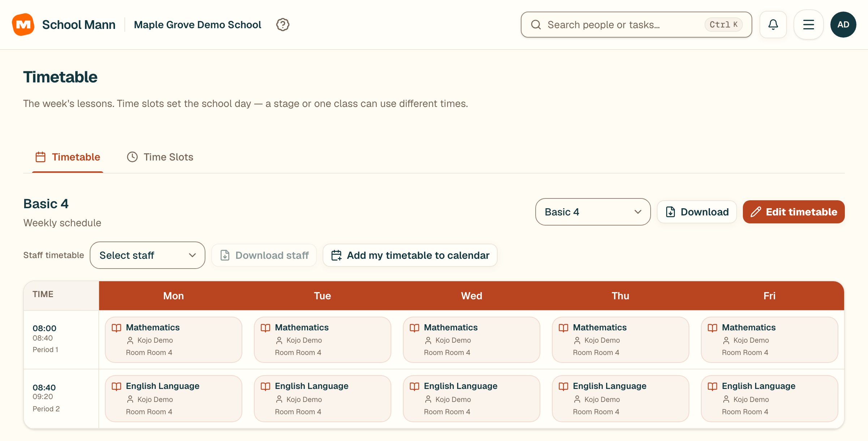The height and width of the screenshot is (441, 868).
Task: Click the School Mann orange logo icon
Action: coord(23,25)
